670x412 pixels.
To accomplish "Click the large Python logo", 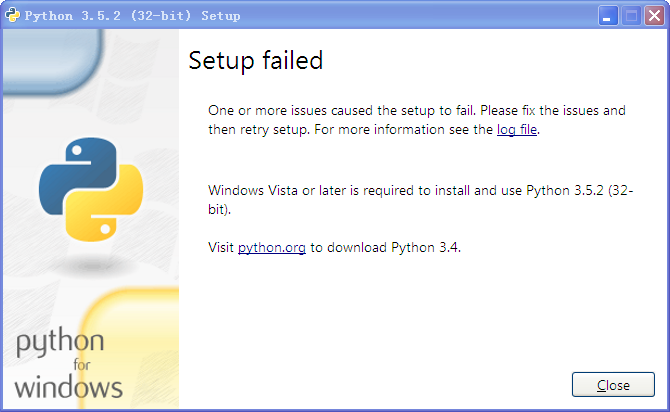I will 91,192.
